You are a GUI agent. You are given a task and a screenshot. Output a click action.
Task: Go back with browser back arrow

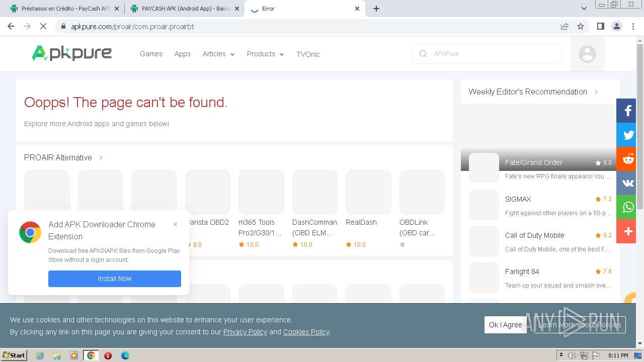pos(11,26)
